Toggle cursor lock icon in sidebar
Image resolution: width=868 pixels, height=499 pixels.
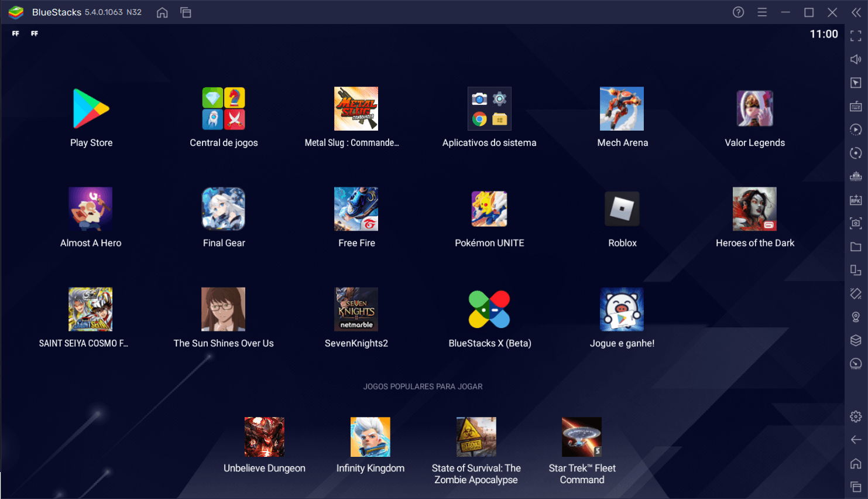pyautogui.click(x=856, y=83)
